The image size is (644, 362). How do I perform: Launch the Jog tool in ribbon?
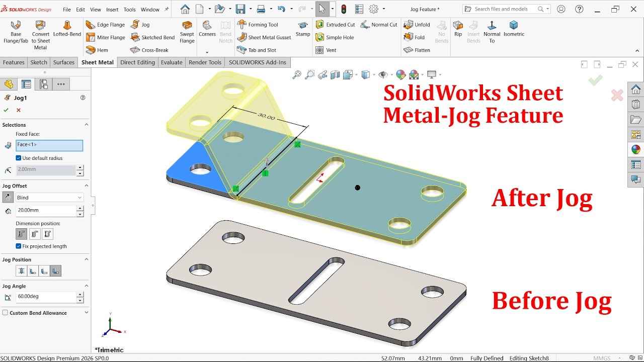140,25
